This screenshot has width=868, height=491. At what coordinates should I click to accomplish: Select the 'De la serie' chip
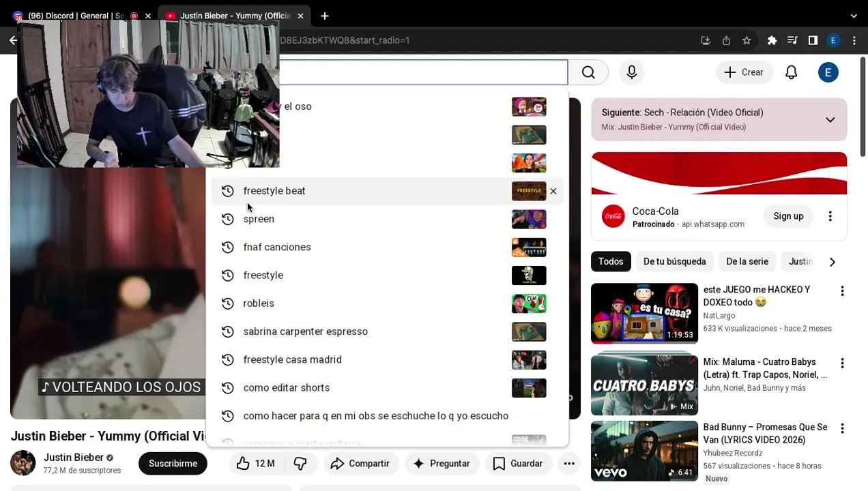(747, 262)
